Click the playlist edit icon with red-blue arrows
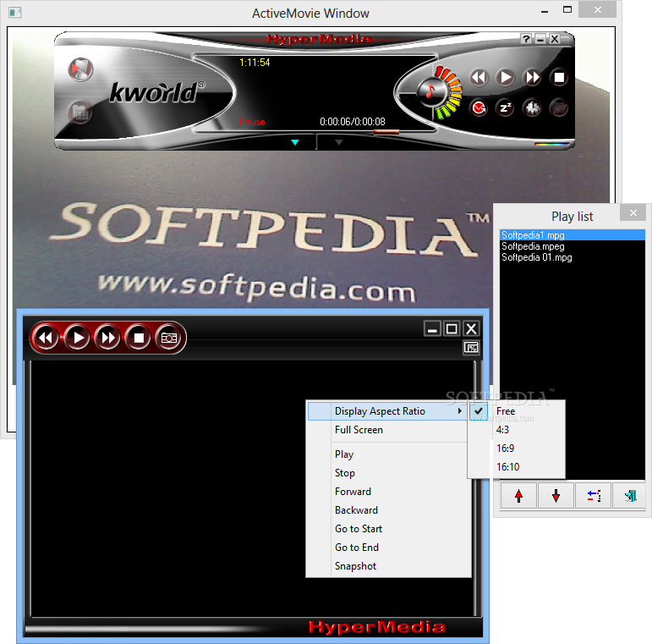This screenshot has height=644, width=652. point(594,495)
